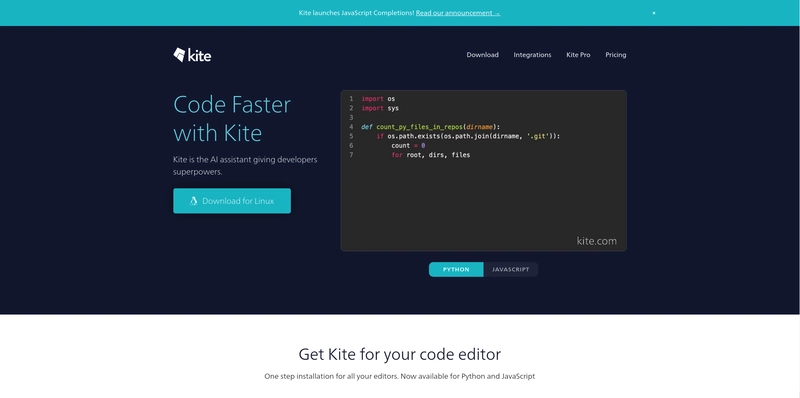Follow the Read our announcement link
Viewport: 800px width, 398px height.
pos(458,13)
